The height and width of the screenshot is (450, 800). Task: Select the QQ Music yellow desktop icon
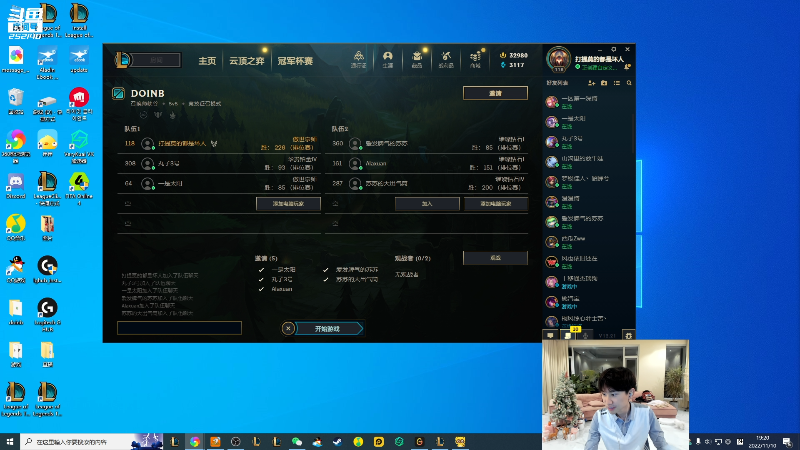pos(15,228)
